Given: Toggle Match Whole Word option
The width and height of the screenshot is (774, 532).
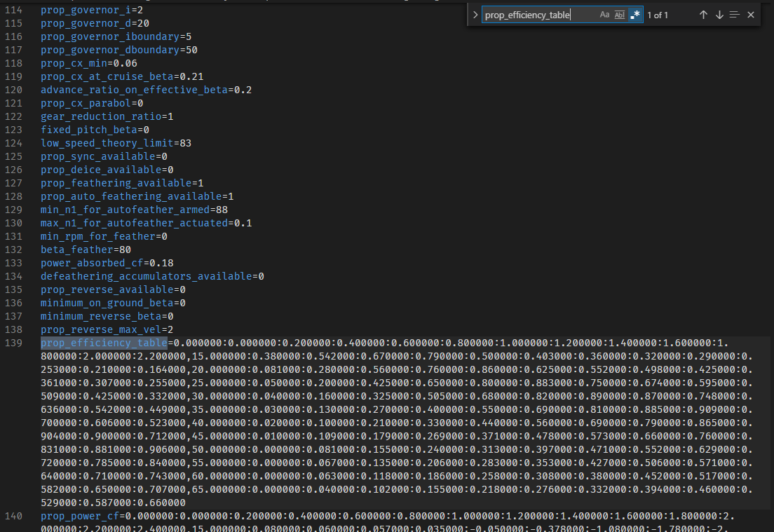Looking at the screenshot, I should (x=620, y=15).
